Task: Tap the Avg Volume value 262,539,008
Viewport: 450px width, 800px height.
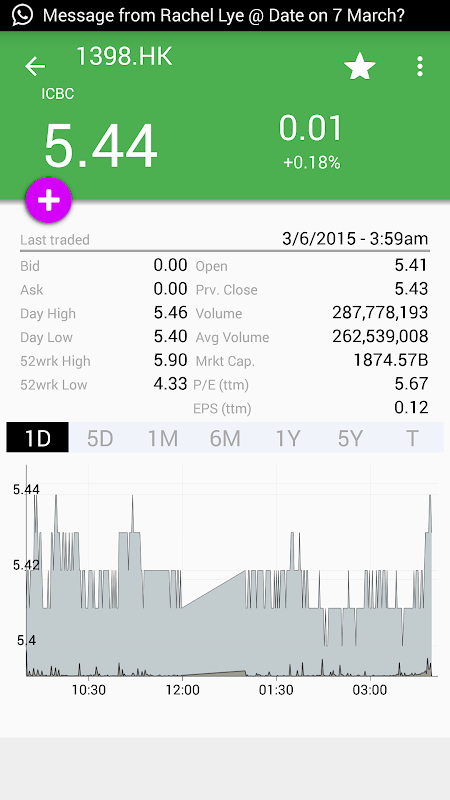Action: 380,336
